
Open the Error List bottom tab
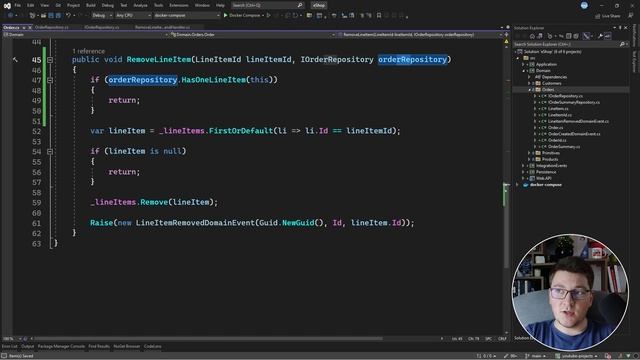pyautogui.click(x=9, y=347)
